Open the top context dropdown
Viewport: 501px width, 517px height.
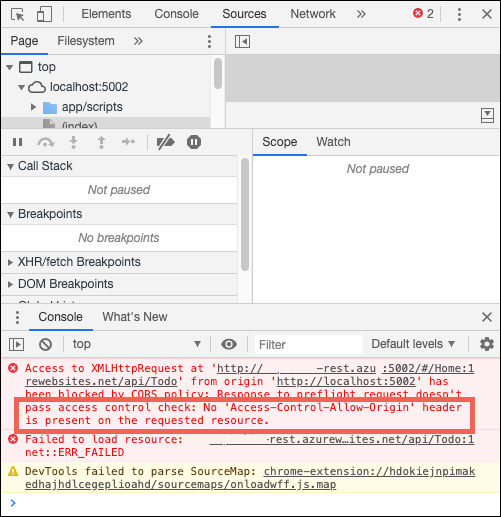(x=137, y=344)
